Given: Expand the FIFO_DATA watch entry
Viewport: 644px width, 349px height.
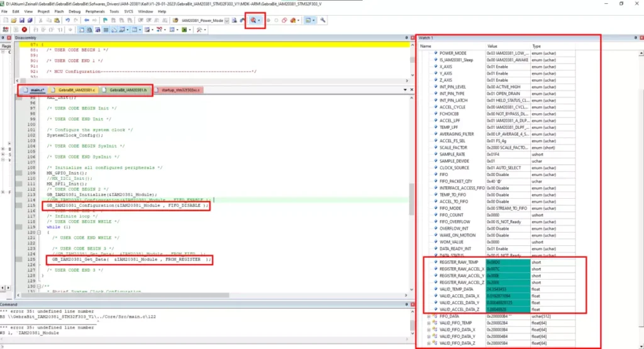Looking at the screenshot, I should (x=429, y=316).
